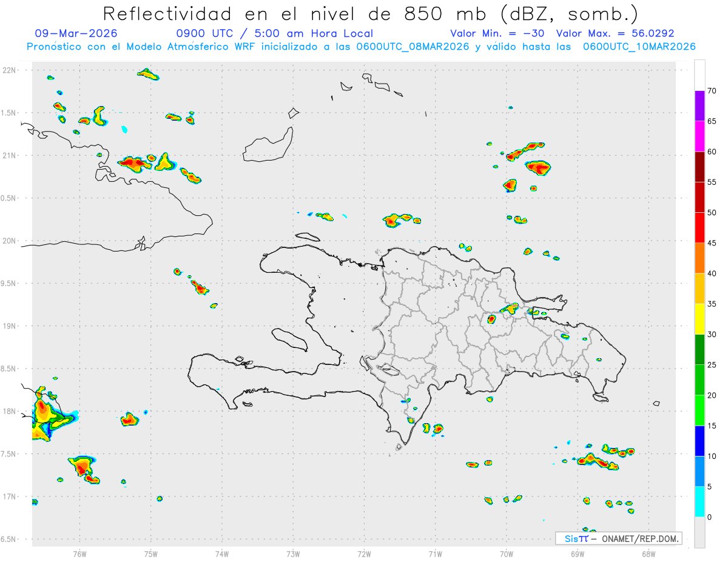728x562 pixels.
Task: Click the dark blue 10–15 dBZ color band
Action: point(699,441)
